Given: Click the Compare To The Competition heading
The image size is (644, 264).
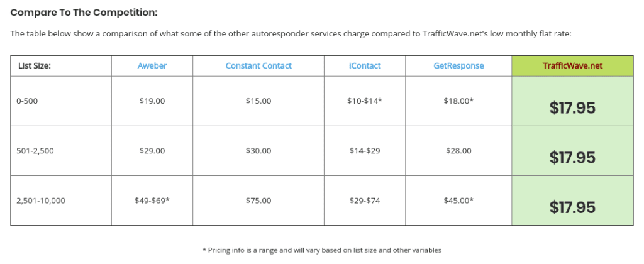Looking at the screenshot, I should [84, 13].
